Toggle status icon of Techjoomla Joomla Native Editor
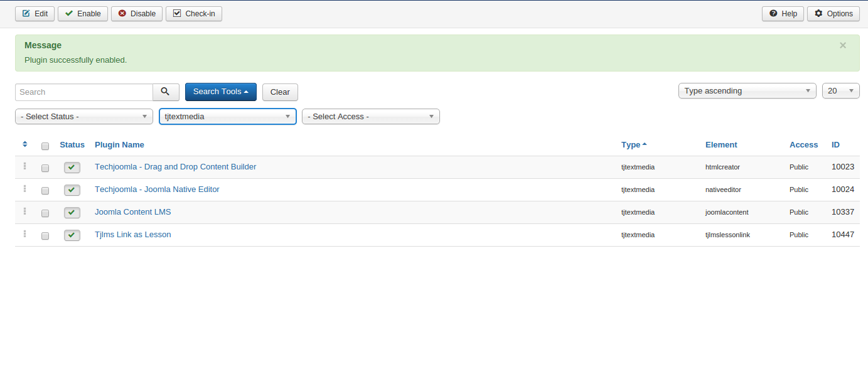The image size is (868, 369). [72, 190]
